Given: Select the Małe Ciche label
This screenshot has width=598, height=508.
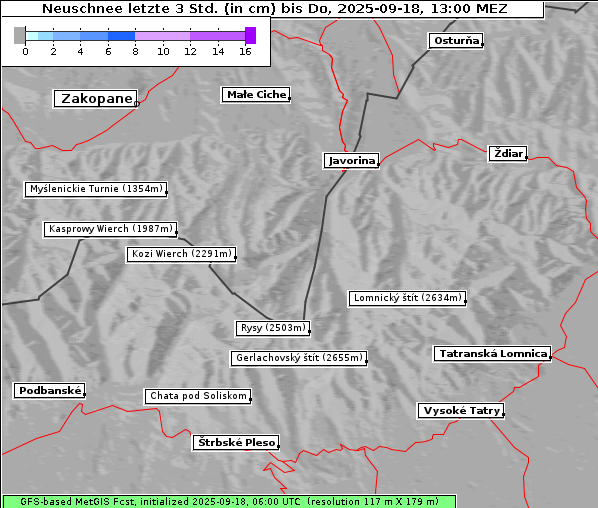Looking at the screenshot, I should point(256,95).
